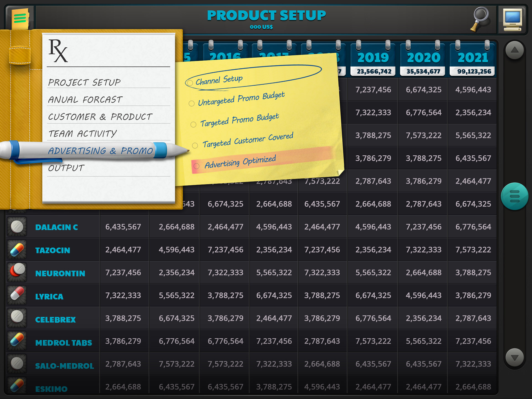Click the Neurontin pill icon
This screenshot has width=532, height=399.
tap(17, 272)
